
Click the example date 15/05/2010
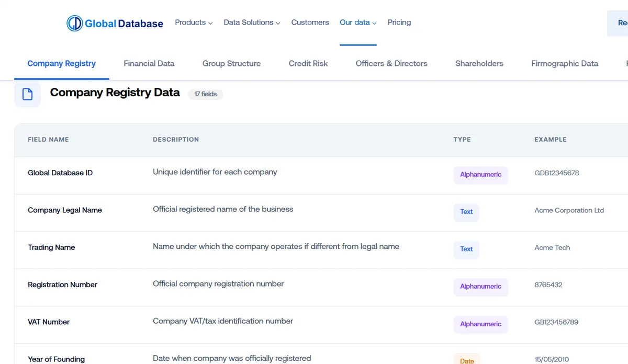pos(552,359)
